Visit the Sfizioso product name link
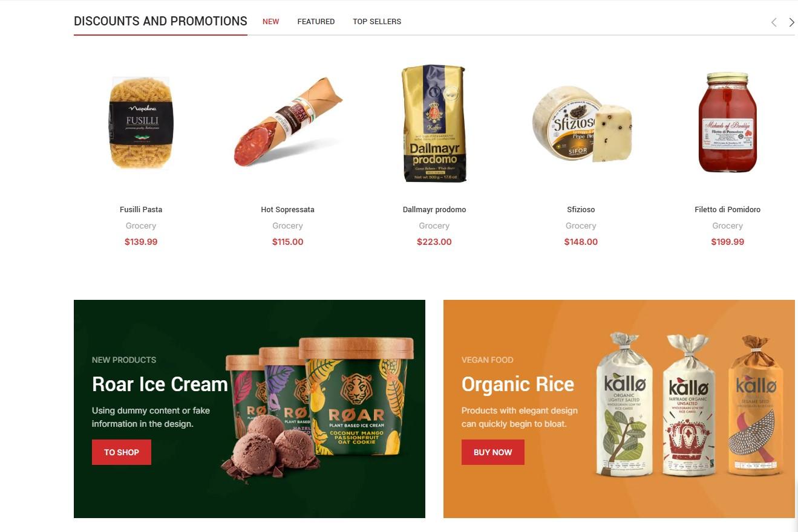The height and width of the screenshot is (532, 798). click(x=581, y=210)
